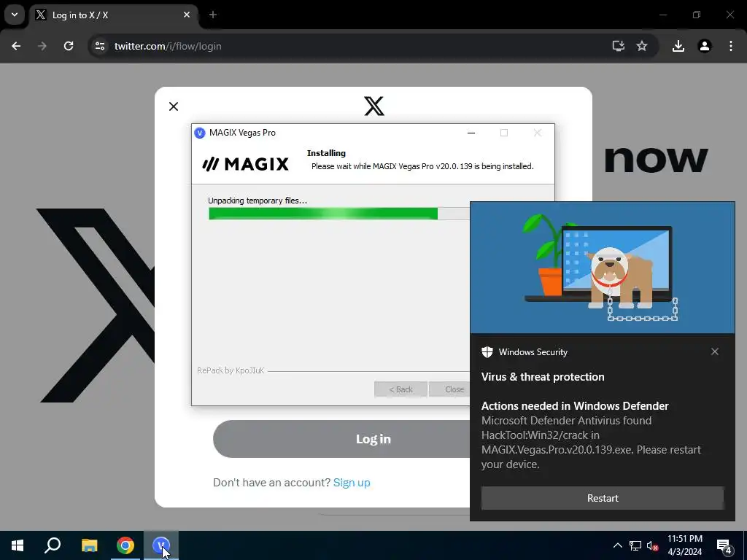Viewport: 747px width, 560px height.
Task: Click the Vegas Pro installer taskbar icon
Action: (x=161, y=545)
